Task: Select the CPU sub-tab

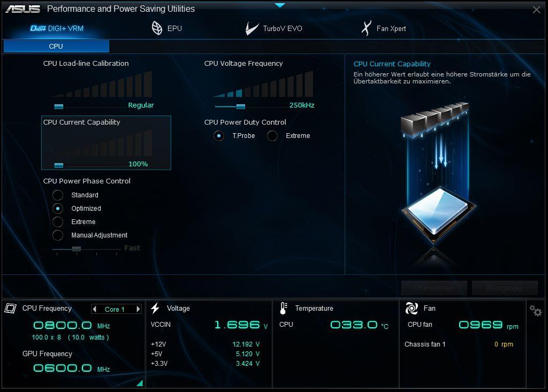Action: pos(56,46)
